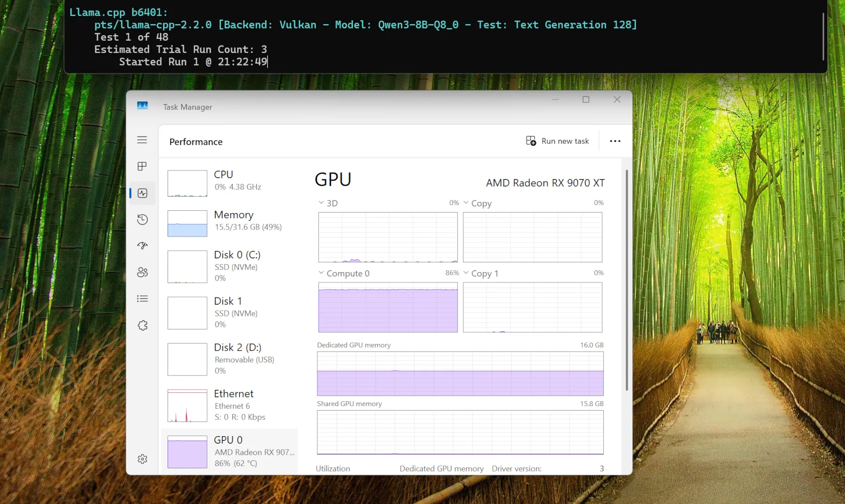
Task: Maximize the Task Manager window
Action: click(586, 99)
